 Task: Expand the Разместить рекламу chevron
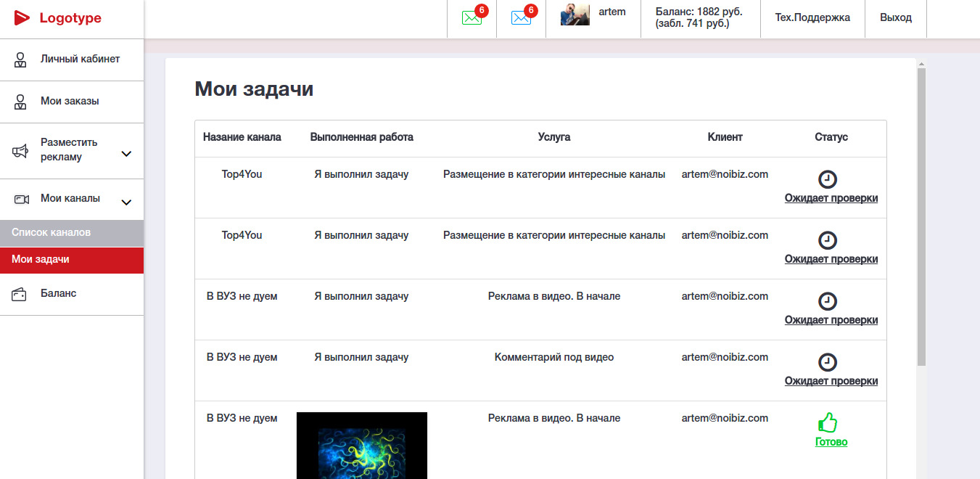[126, 154]
